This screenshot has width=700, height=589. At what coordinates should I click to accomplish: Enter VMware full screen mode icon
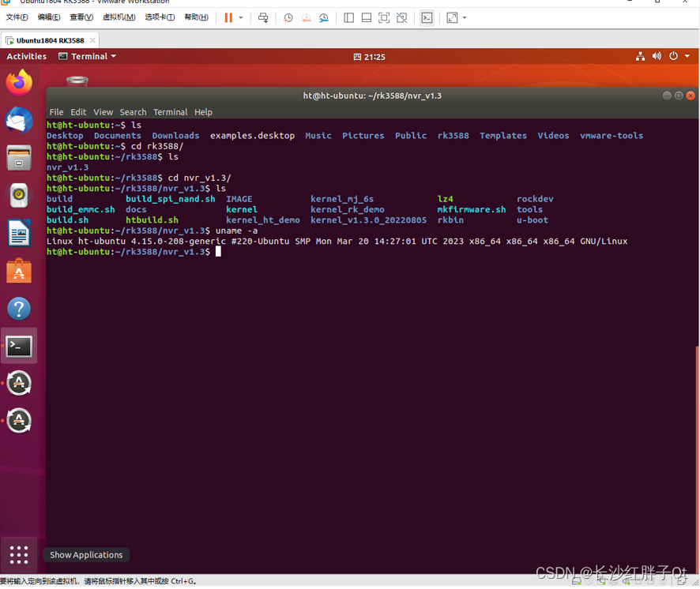(x=384, y=18)
